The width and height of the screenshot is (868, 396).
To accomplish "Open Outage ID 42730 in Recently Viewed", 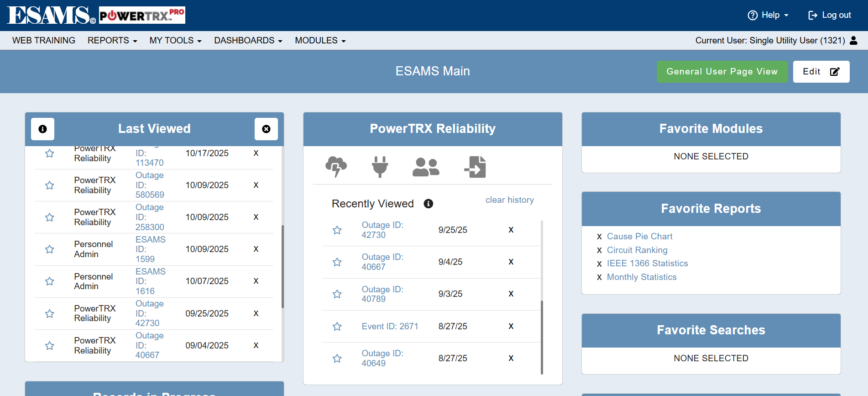I will pyautogui.click(x=382, y=230).
